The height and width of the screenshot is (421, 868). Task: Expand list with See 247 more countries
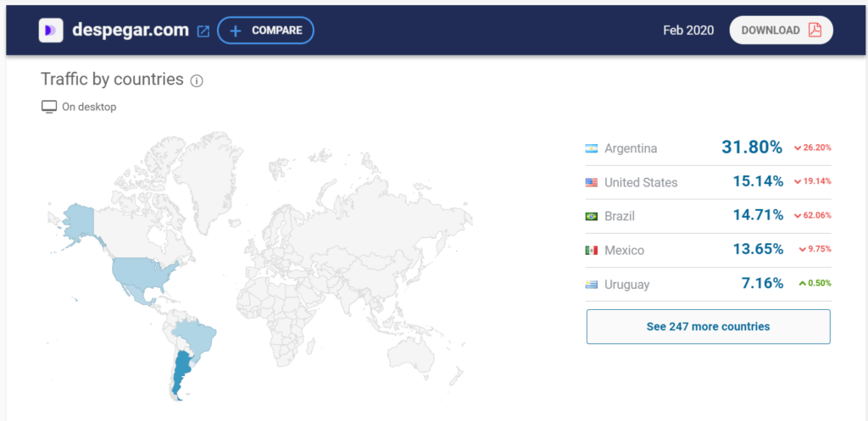pos(708,326)
